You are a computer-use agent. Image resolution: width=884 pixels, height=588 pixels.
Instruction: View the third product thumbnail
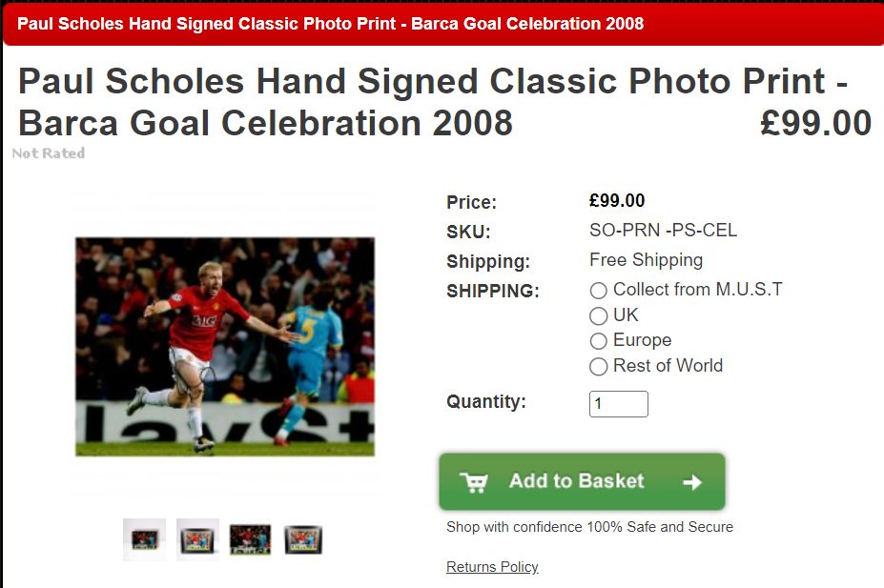(250, 539)
